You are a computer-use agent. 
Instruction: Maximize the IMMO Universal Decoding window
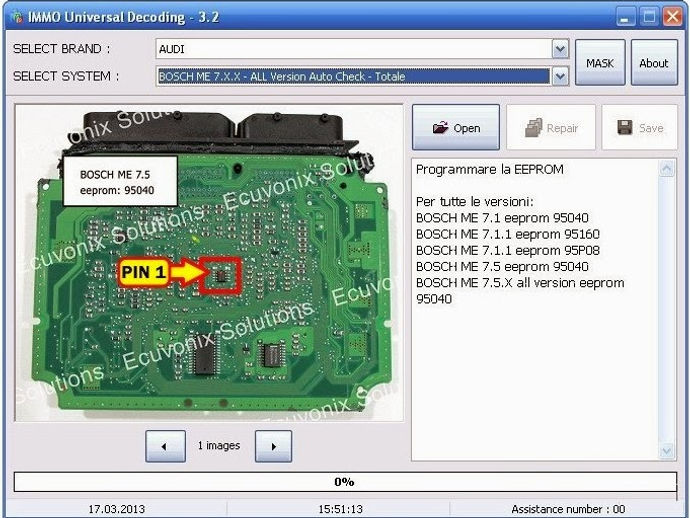tap(649, 17)
